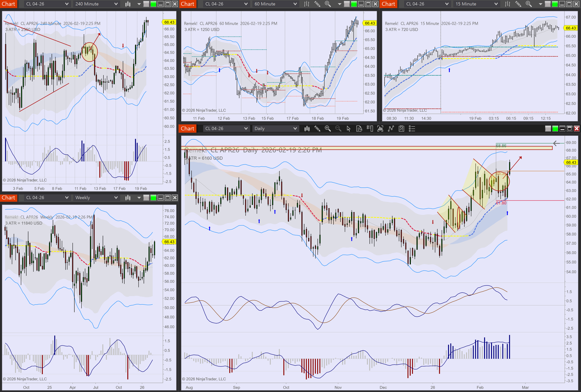Toggle green link button on Daily chart
Image resolution: width=581 pixels, height=392 pixels.
[x=555, y=129]
